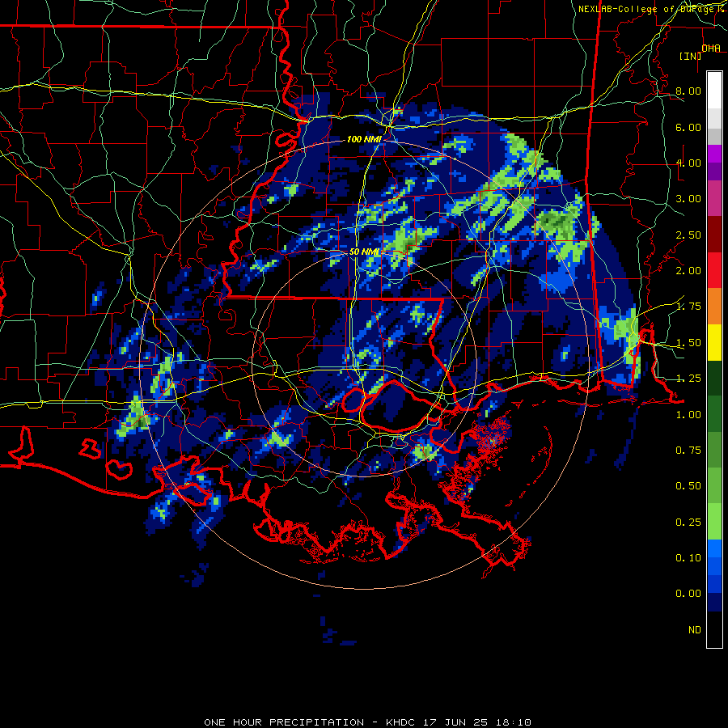Click the 'ONE HOUR PRECIPITATION' footer title
Viewport: 728px width, 728px height.
[284, 722]
